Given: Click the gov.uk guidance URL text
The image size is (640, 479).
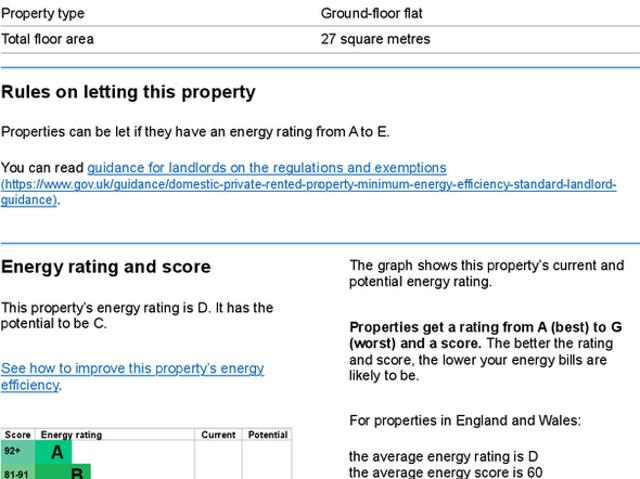Looking at the screenshot, I should [x=308, y=185].
